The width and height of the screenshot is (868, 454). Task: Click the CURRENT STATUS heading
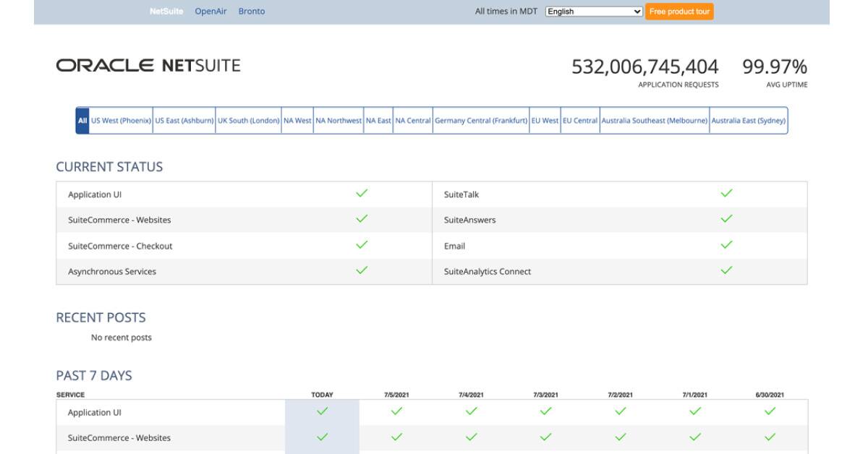[109, 167]
